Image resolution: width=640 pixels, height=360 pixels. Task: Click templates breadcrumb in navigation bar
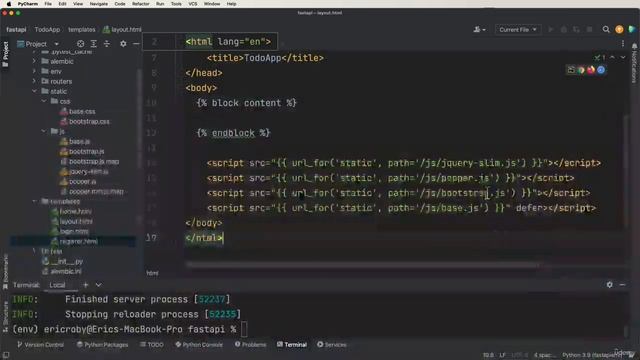[x=82, y=29]
